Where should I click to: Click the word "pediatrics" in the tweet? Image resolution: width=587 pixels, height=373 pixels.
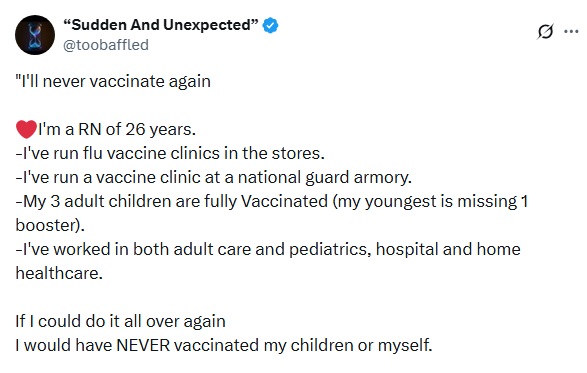(330, 250)
